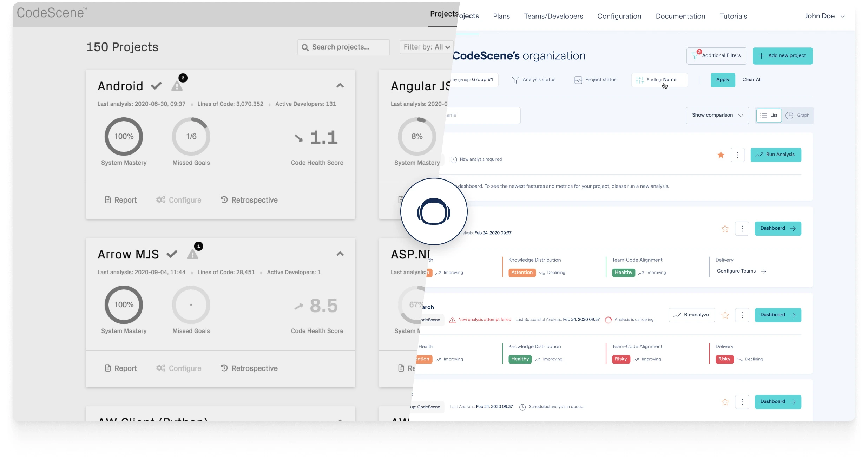The width and height of the screenshot is (868, 465).
Task: Click the filled orange favorite star
Action: [x=721, y=155]
